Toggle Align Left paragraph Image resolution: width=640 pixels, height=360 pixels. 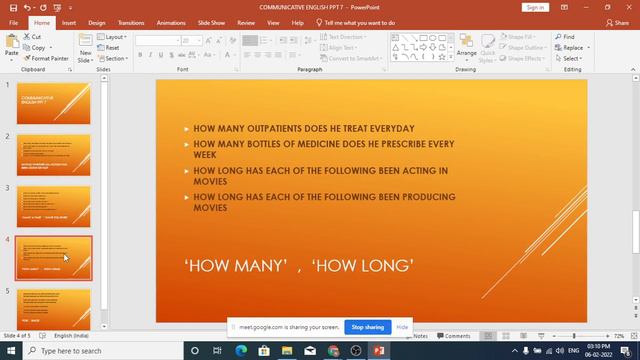tap(247, 55)
